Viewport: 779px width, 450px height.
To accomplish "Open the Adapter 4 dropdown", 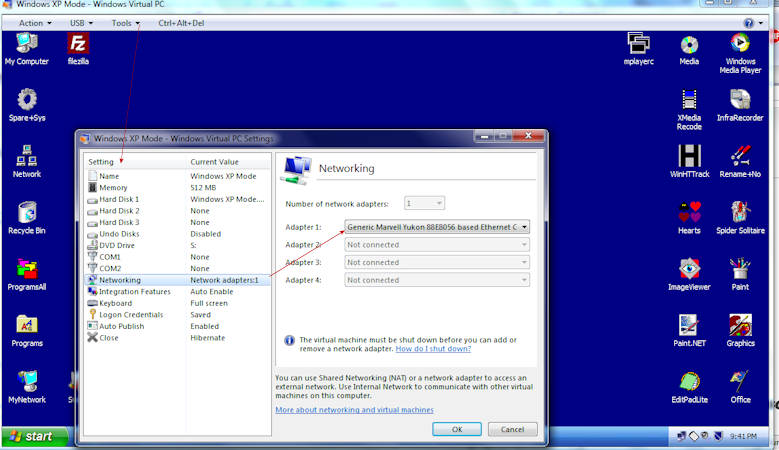I will click(x=437, y=280).
